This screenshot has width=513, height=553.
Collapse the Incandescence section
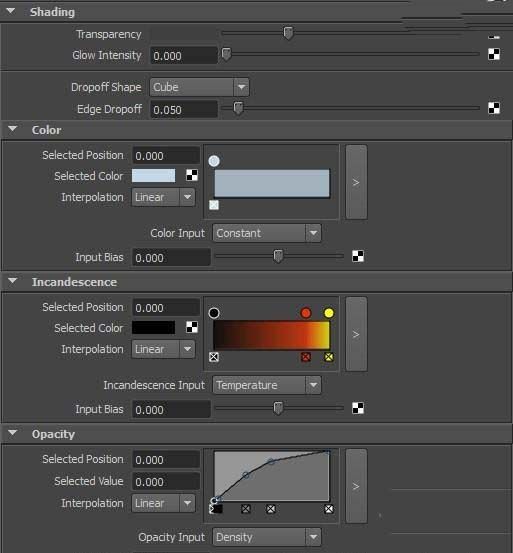coord(13,281)
